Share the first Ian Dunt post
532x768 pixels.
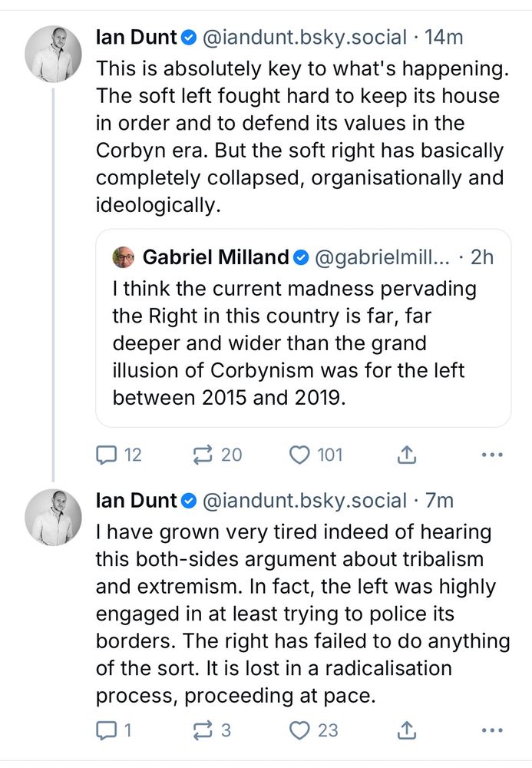406,455
